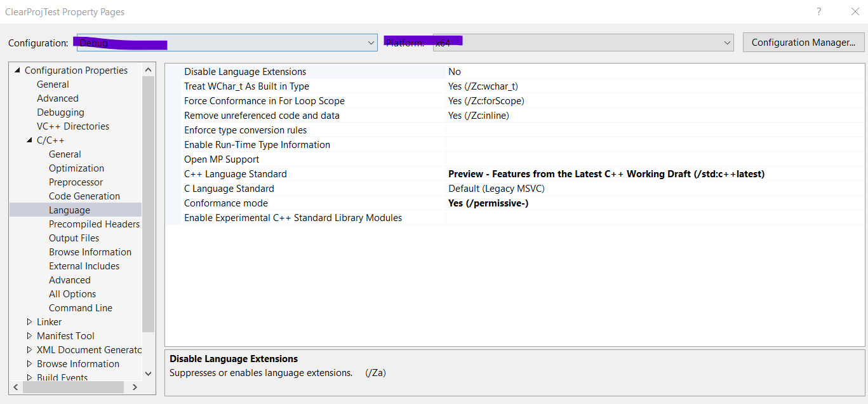This screenshot has width=868, height=404.
Task: Click the horizontal scrollbar right arrow
Action: coord(135,386)
